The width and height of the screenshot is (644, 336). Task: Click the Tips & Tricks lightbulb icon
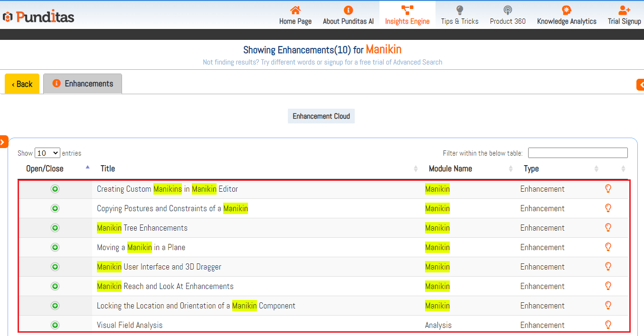[459, 10]
